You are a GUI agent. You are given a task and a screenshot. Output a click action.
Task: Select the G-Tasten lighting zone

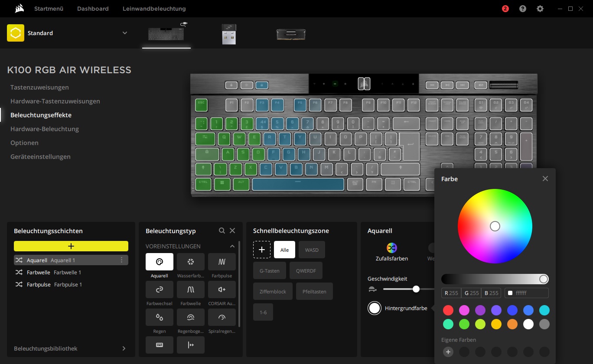270,270
